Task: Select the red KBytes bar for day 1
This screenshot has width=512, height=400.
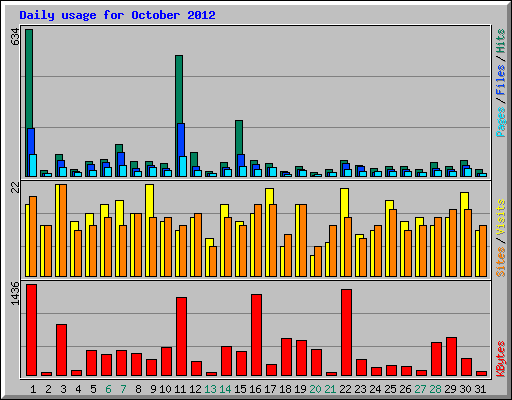Action: tap(32, 330)
